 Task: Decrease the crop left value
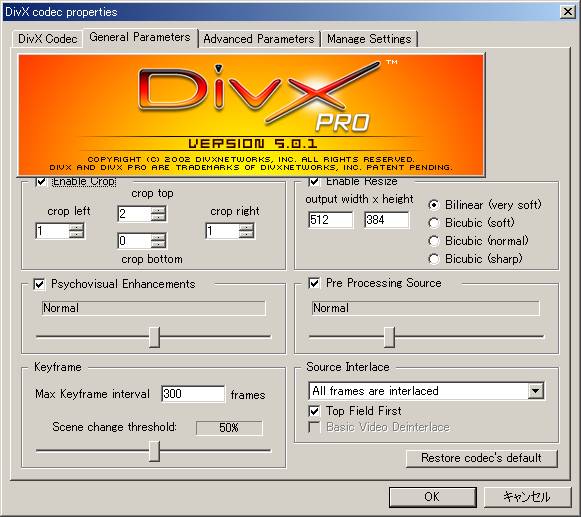(x=76, y=235)
